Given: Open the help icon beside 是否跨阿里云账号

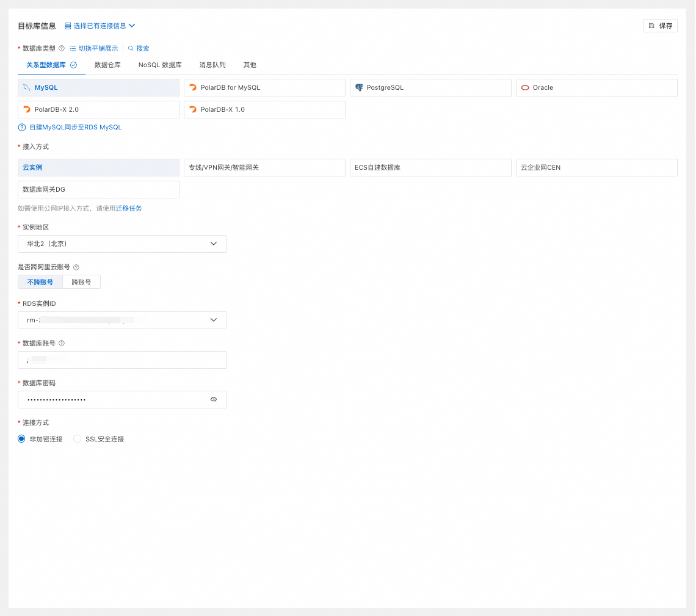Looking at the screenshot, I should pos(76,267).
